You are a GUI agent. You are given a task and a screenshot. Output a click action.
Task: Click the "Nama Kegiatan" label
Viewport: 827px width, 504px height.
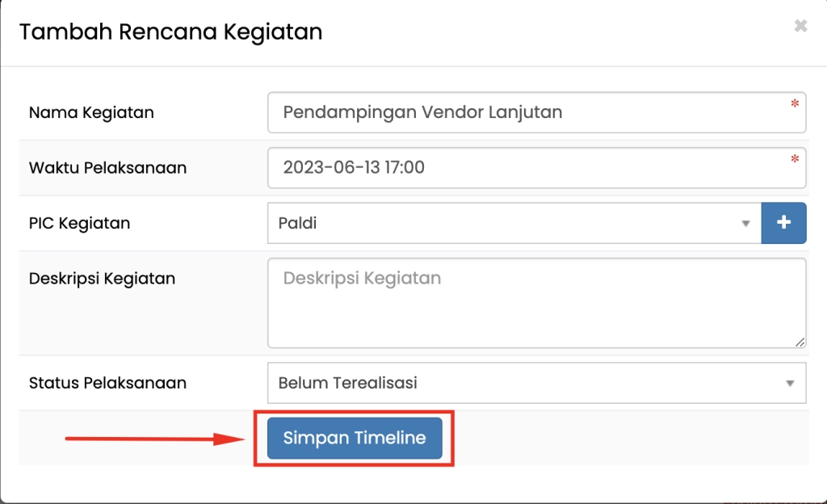[91, 112]
